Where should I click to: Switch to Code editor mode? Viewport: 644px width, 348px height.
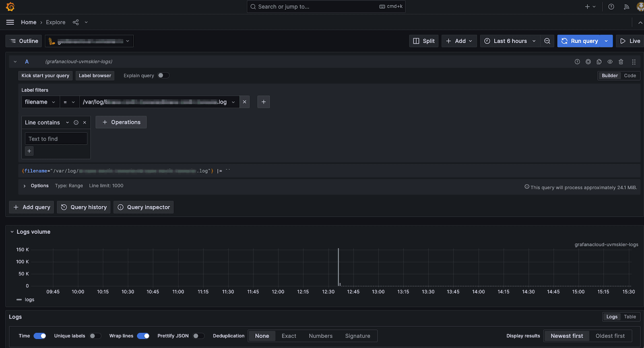click(x=630, y=76)
